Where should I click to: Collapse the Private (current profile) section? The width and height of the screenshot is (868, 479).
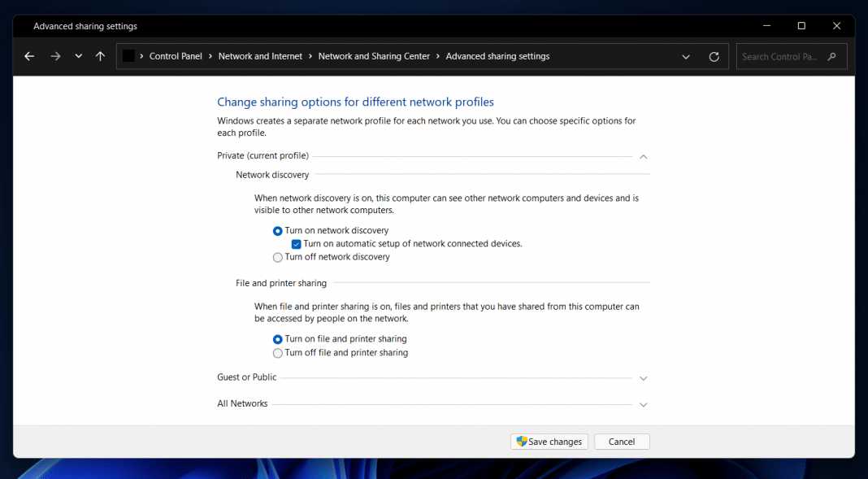[643, 156]
